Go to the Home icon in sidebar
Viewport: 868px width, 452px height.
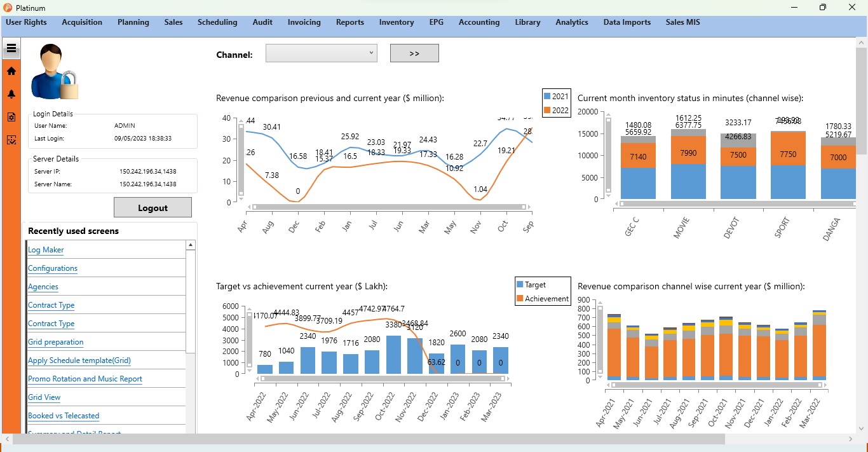coord(11,71)
